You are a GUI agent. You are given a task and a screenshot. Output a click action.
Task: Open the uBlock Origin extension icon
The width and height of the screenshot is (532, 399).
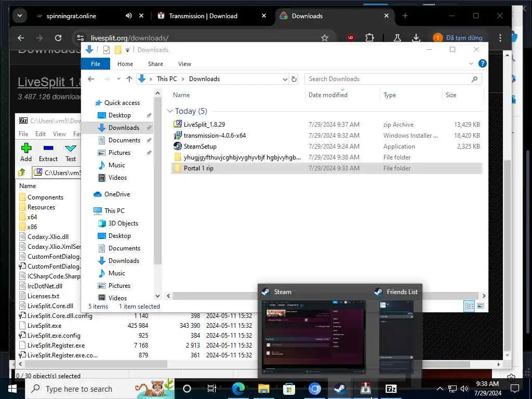351,37
